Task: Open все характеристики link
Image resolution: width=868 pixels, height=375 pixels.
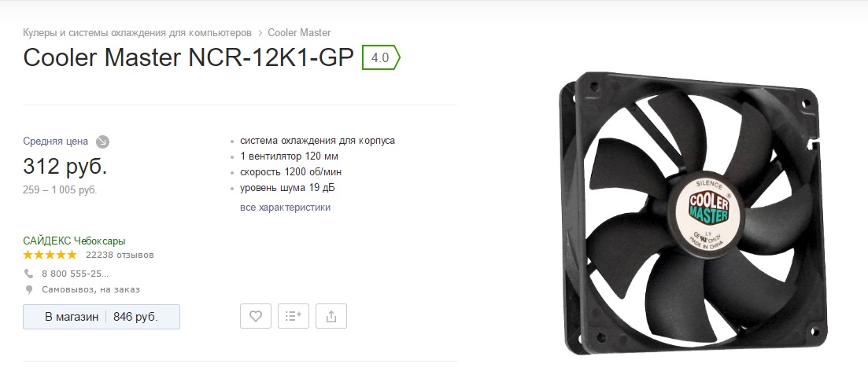Action: 285,208
